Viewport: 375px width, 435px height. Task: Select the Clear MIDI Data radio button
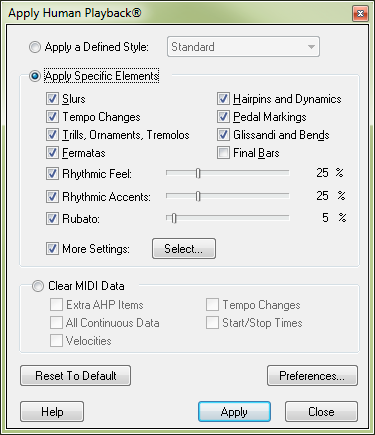point(38,286)
